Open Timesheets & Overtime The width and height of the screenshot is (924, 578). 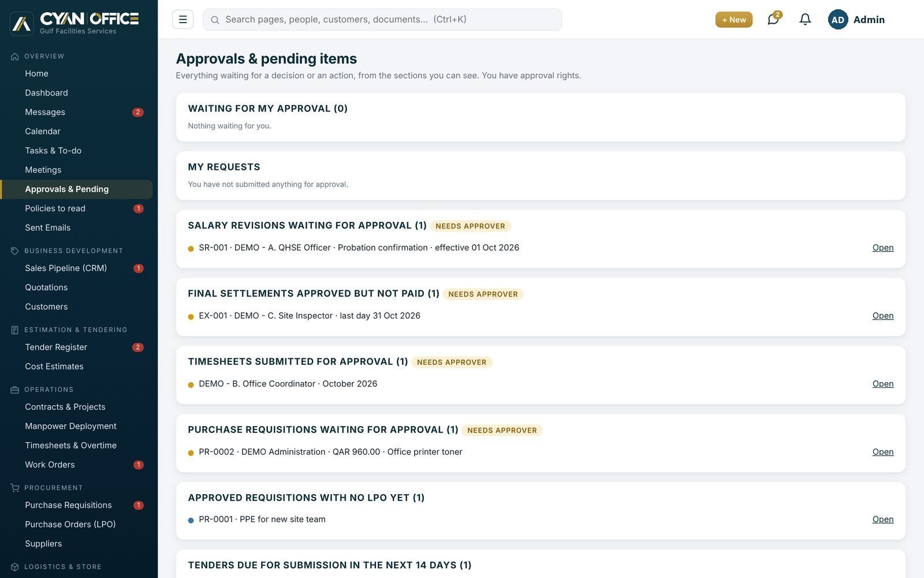[x=76, y=446]
